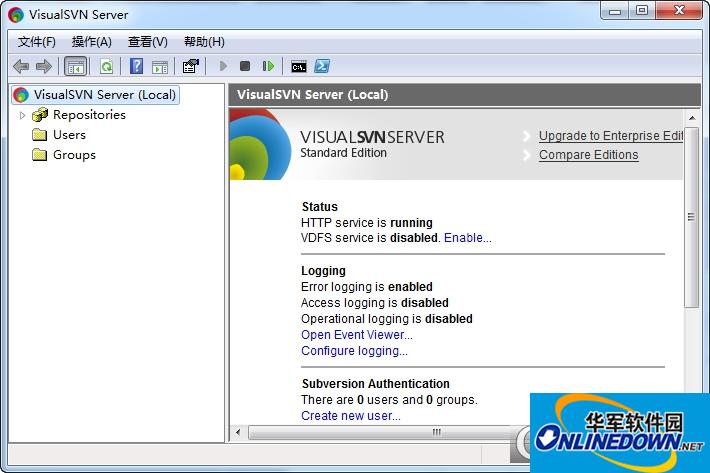
Task: Open the command prompt toolbar icon
Action: [298, 66]
